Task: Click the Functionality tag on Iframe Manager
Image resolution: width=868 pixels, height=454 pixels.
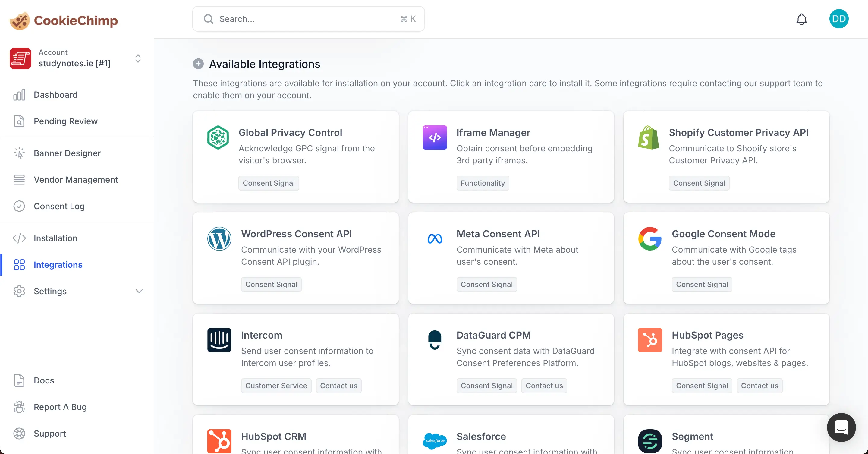Action: (483, 183)
